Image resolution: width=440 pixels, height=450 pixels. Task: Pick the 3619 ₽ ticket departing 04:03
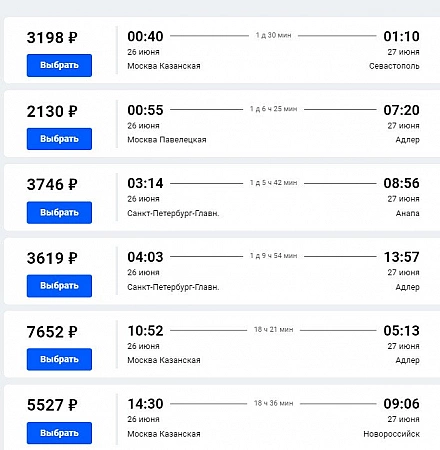pos(59,286)
